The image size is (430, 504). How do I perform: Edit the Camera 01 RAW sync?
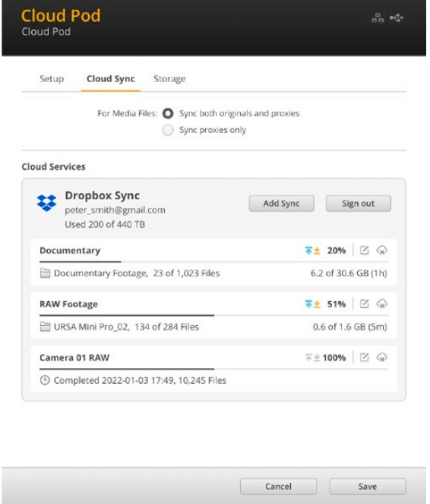365,358
